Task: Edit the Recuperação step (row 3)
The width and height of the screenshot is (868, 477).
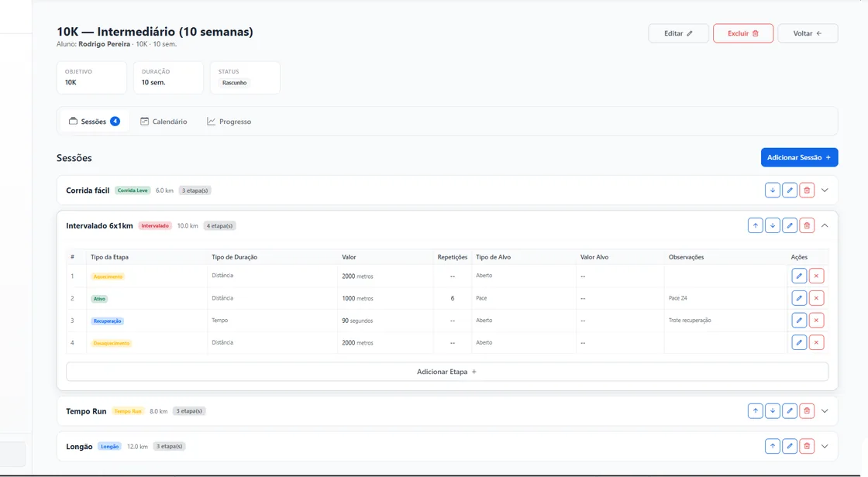Action: point(799,321)
